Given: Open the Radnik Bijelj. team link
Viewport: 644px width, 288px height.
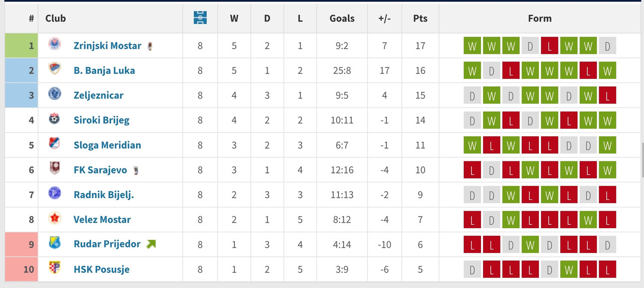Looking at the screenshot, I should point(104,195).
